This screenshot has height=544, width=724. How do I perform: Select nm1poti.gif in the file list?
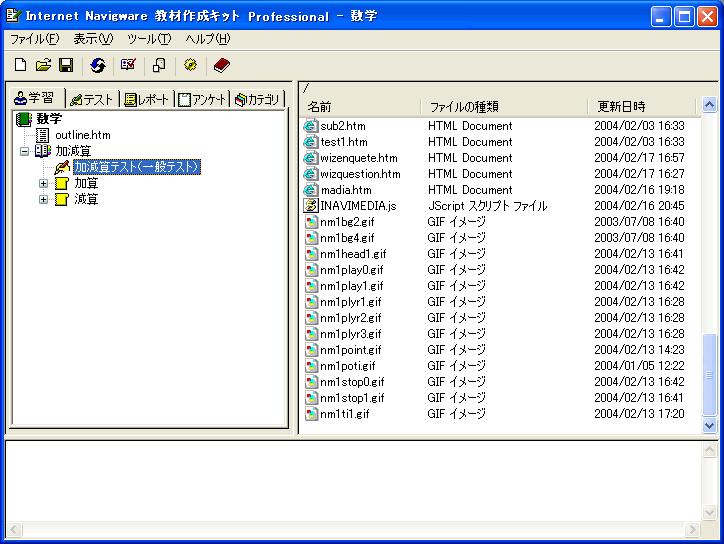348,366
